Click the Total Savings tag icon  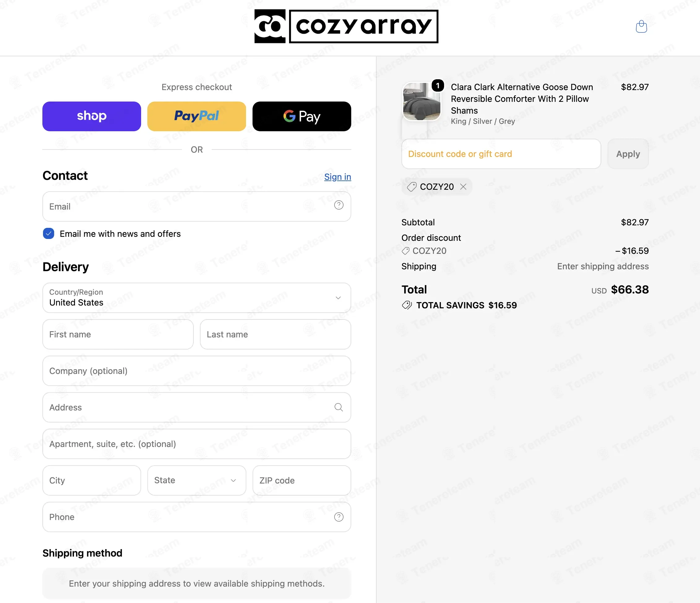point(407,305)
